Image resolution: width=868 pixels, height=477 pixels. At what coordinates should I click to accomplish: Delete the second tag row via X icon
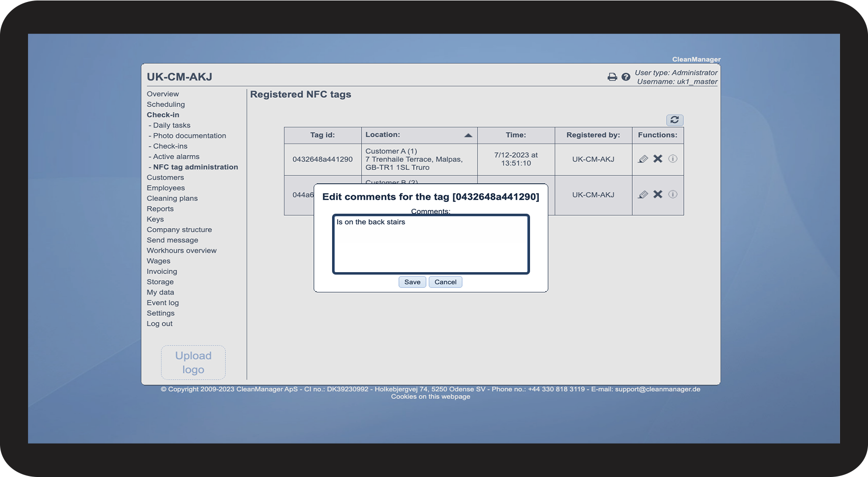click(x=658, y=195)
